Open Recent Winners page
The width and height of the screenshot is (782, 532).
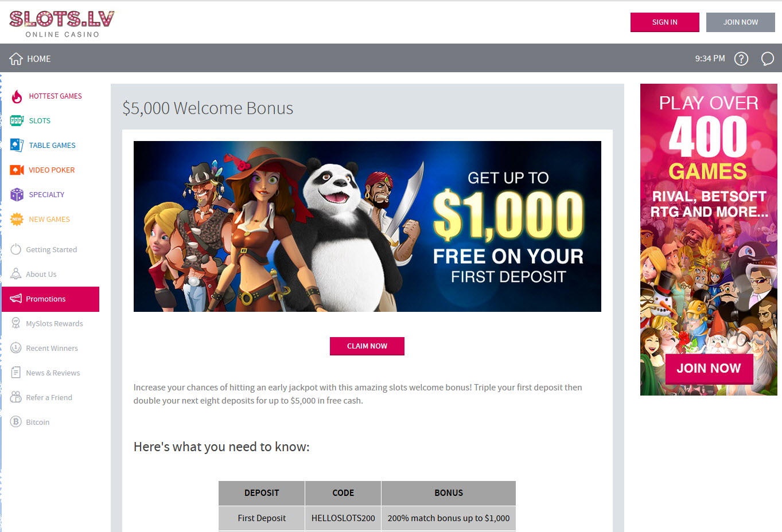click(x=50, y=349)
